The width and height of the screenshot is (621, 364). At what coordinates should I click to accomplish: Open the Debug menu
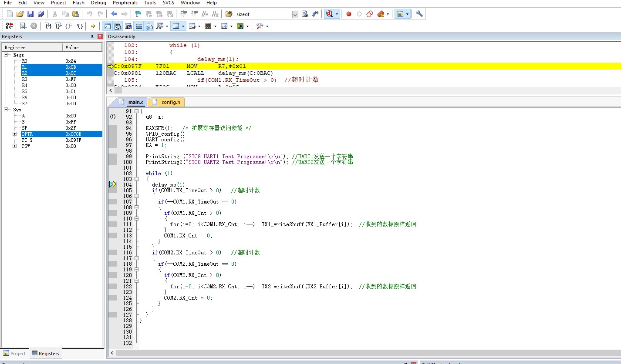(98, 3)
